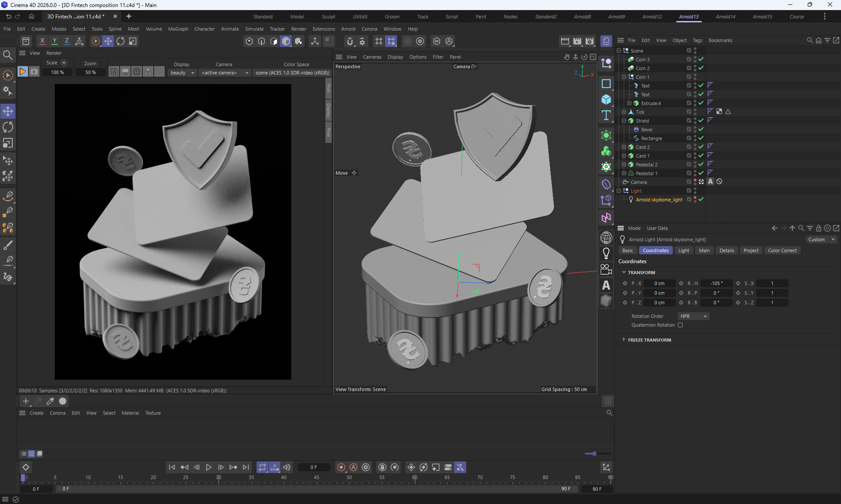Open the Rotation Order HPB dropdown
The height and width of the screenshot is (504, 841).
pos(693,316)
